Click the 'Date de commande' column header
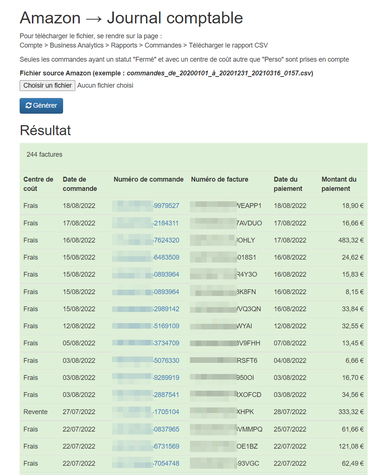This screenshot has height=475, width=385. pos(80,184)
